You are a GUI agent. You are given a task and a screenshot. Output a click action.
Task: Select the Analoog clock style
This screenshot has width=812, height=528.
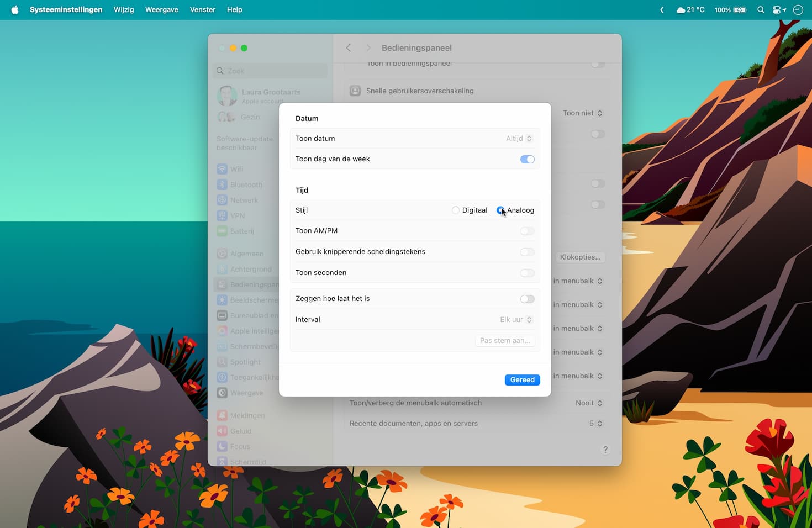point(500,210)
